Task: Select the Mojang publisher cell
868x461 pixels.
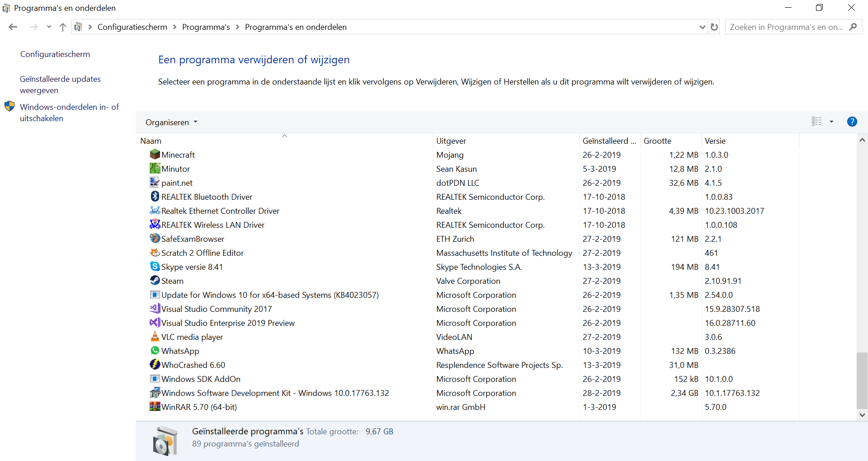Action: tap(450, 155)
